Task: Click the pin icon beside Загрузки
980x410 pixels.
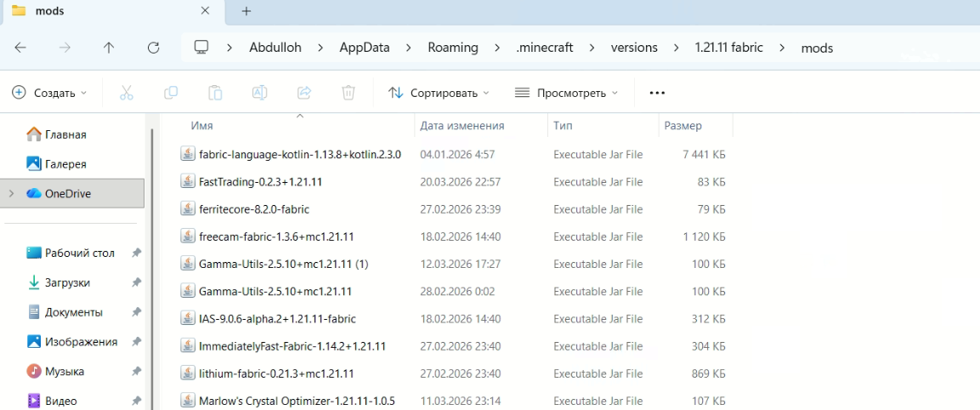Action: [x=136, y=282]
